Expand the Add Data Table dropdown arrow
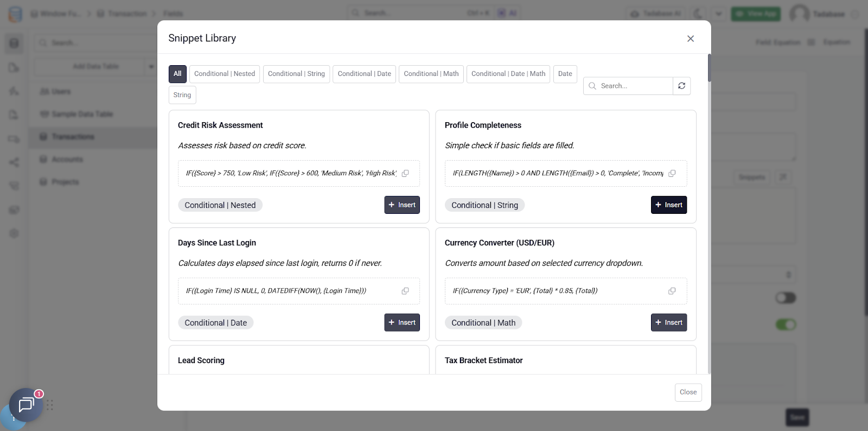Viewport: 868px width, 431px height. tap(151, 67)
